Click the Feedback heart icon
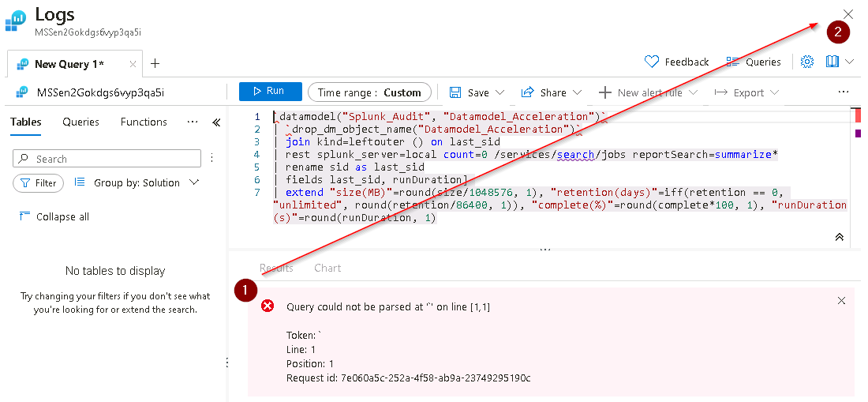 [x=652, y=62]
